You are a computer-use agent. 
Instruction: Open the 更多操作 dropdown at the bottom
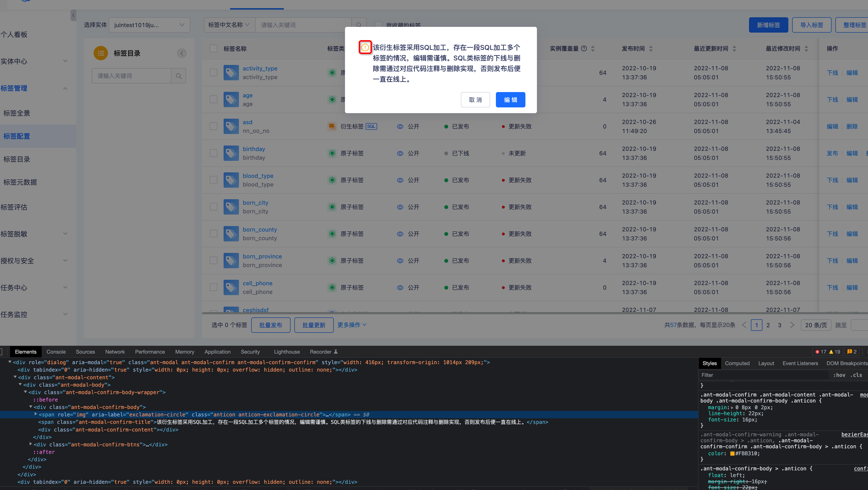(351, 325)
